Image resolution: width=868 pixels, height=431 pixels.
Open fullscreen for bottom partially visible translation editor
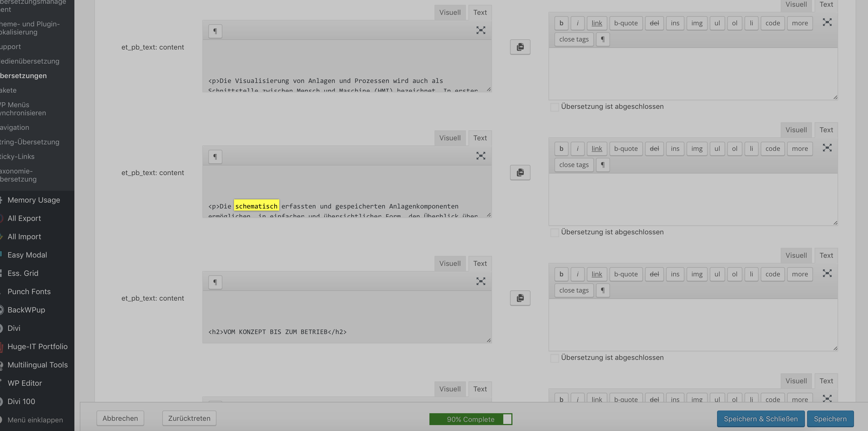[827, 398]
